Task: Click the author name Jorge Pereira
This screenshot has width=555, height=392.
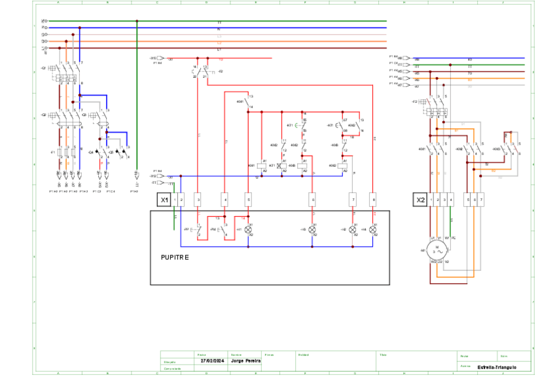Action: pos(245,361)
